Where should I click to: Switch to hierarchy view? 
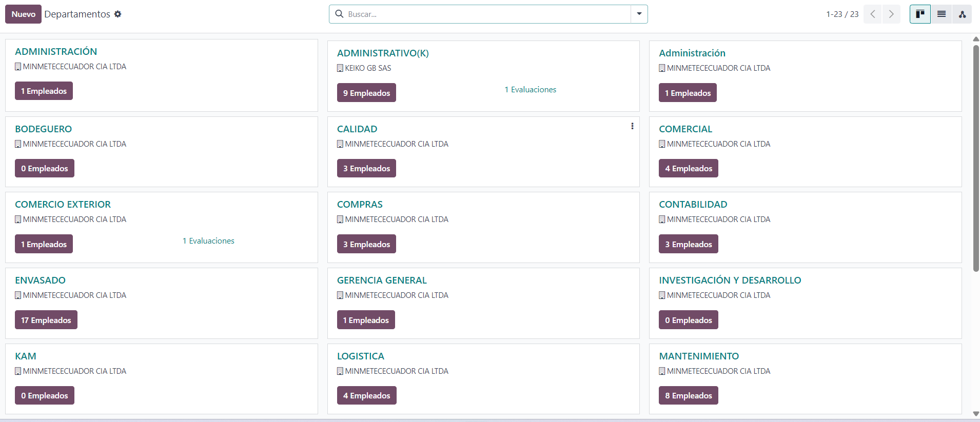(x=962, y=14)
